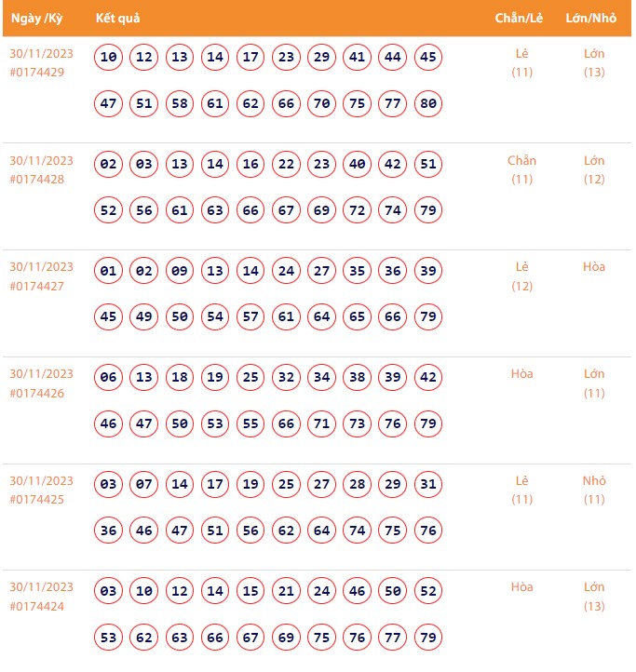Click number ball 09

180,271
